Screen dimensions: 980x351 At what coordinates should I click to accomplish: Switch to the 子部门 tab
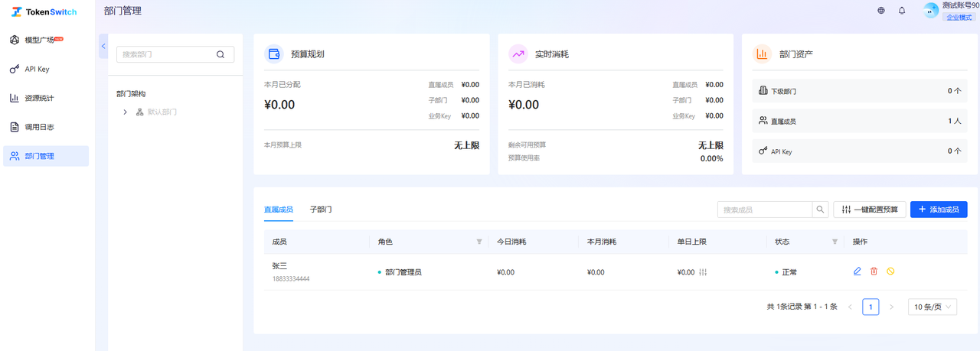pyautogui.click(x=321, y=209)
